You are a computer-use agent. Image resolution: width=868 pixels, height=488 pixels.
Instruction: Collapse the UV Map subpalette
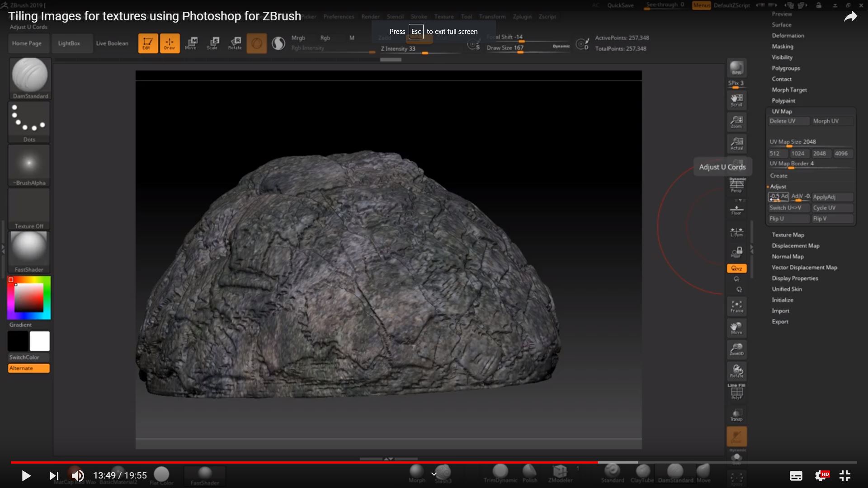(782, 112)
